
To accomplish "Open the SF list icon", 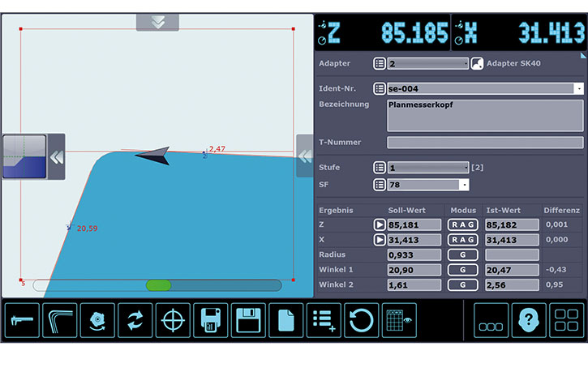I will click(x=379, y=185).
